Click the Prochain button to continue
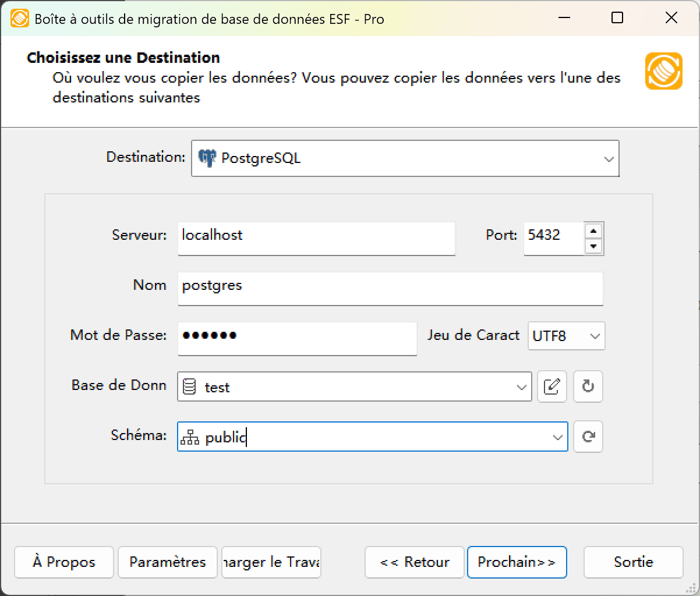This screenshot has height=596, width=700. 517,562
